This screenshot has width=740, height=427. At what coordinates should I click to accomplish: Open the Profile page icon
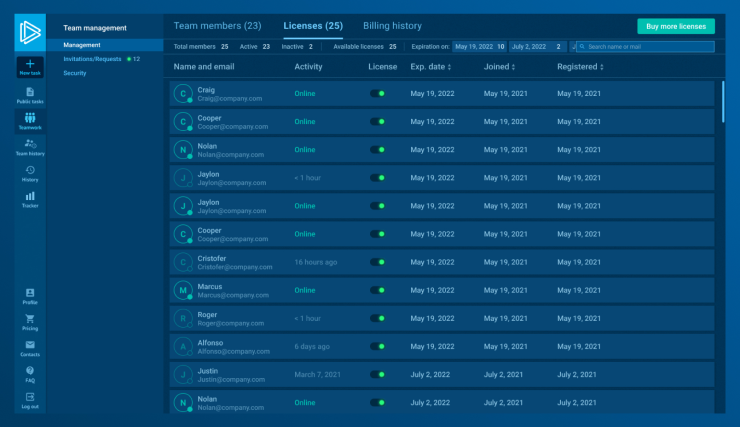click(30, 295)
